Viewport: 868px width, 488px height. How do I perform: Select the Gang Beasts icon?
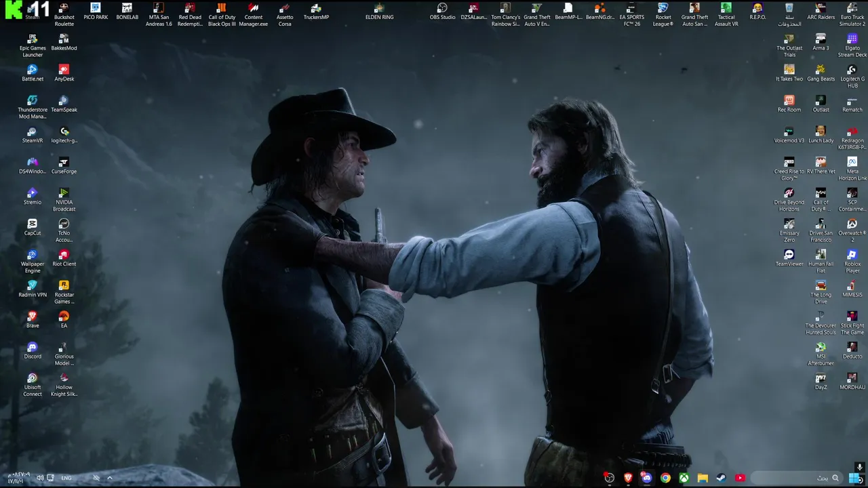tap(821, 73)
